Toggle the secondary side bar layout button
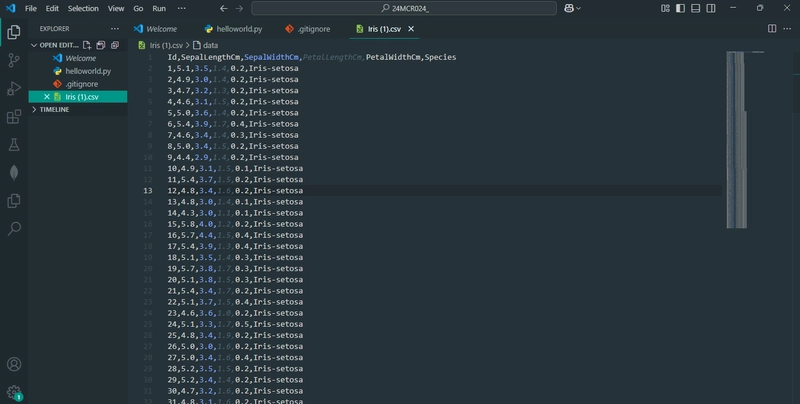This screenshot has height=404, width=800. 711,8
